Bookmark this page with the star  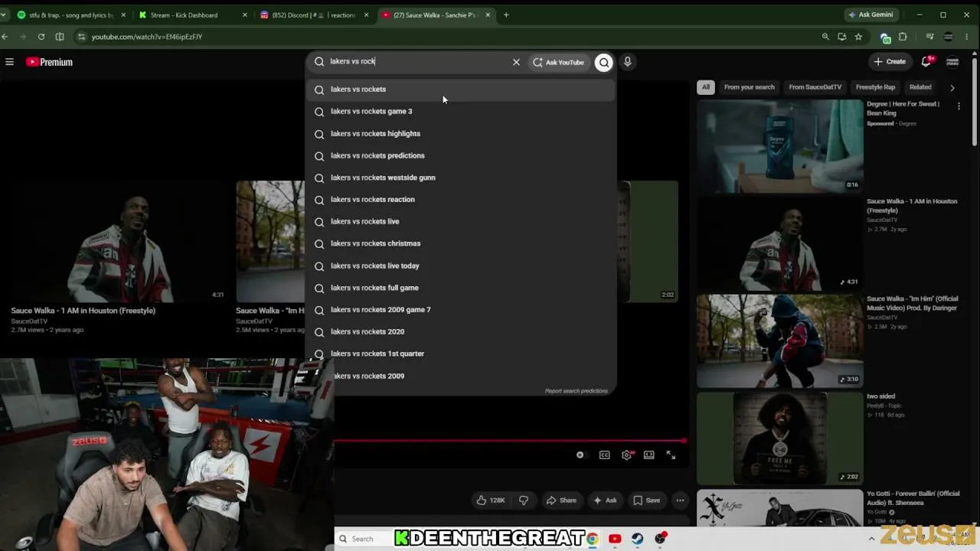click(858, 37)
